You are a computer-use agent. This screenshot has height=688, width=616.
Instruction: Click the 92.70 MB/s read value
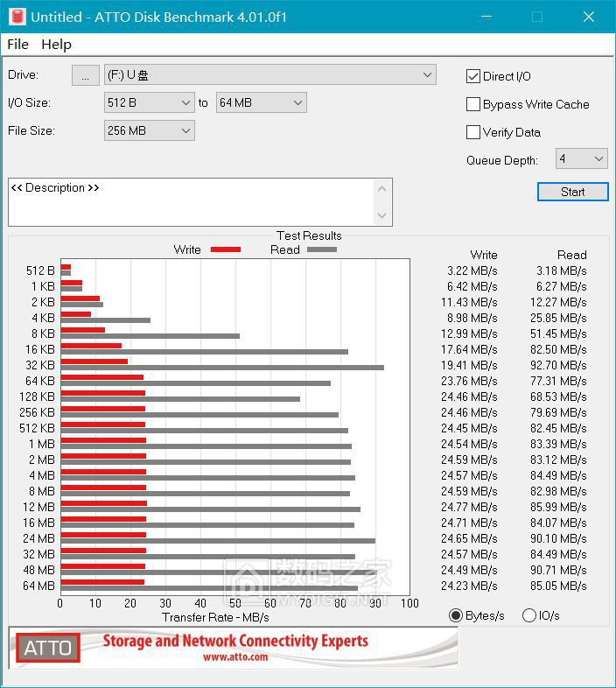pos(558,365)
